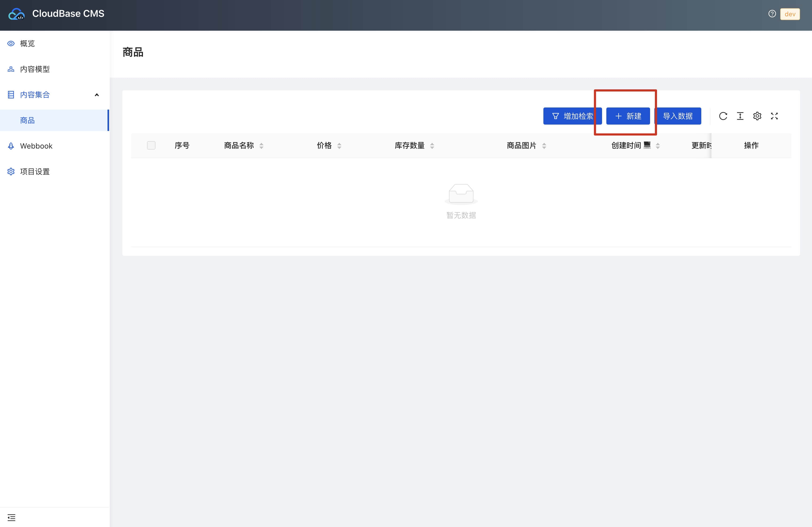
Task: Open the Webhook menu item
Action: coord(36,146)
